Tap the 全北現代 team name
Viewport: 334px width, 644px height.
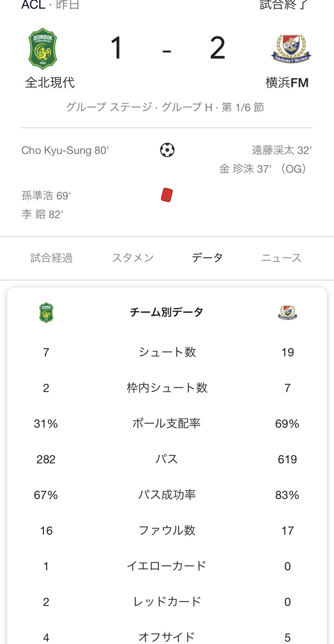(50, 83)
